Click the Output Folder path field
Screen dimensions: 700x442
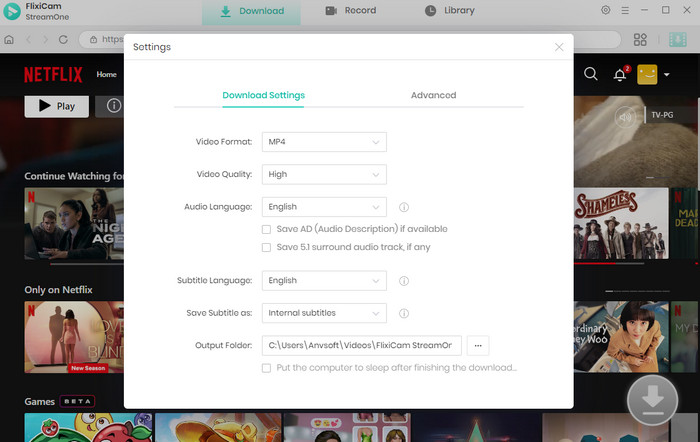[x=362, y=346]
